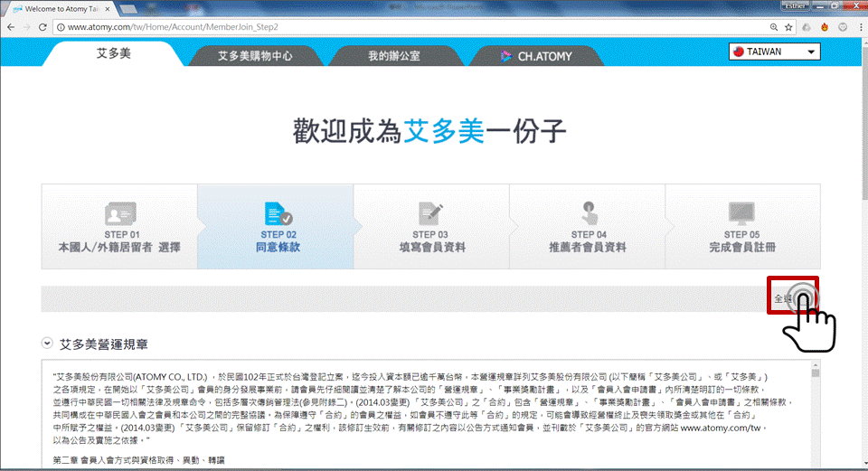
Task: Select the Welcome to Atomy browser tab
Action: (x=61, y=9)
